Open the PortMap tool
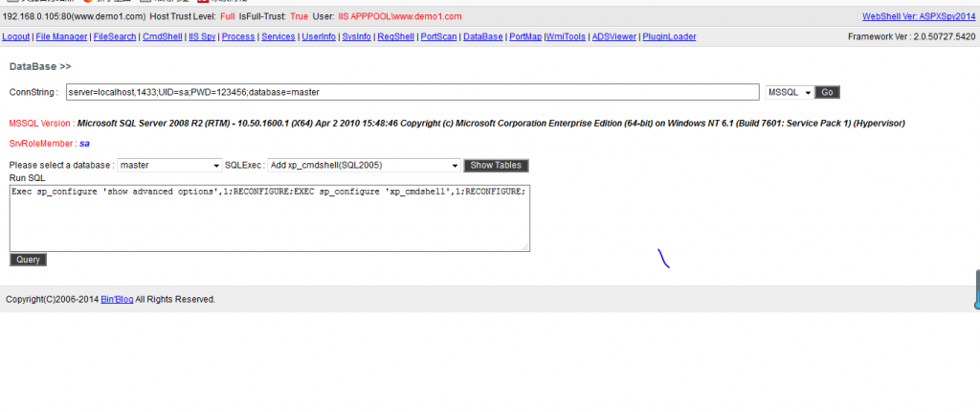The height and width of the screenshot is (412, 980). [525, 37]
